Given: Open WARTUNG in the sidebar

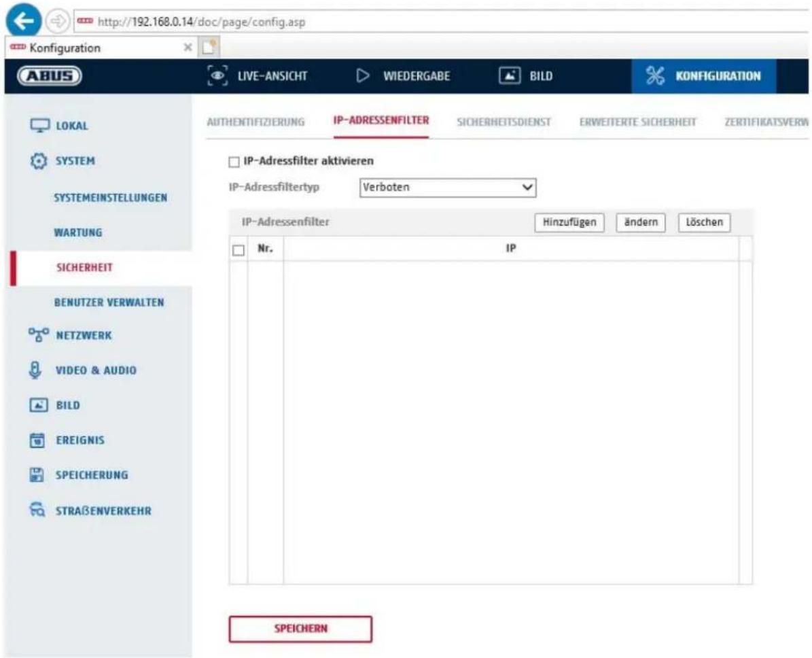Looking at the screenshot, I should coord(78,232).
